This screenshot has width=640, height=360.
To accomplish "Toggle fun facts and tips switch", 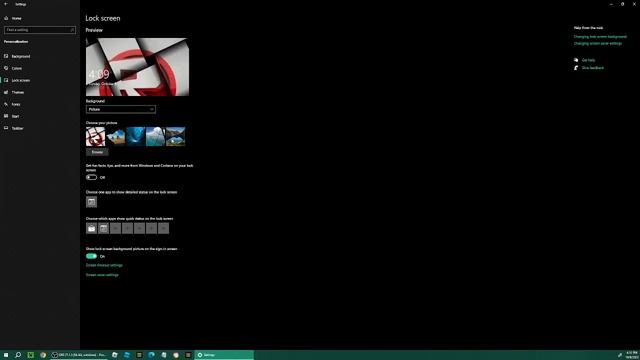I will (x=91, y=177).
